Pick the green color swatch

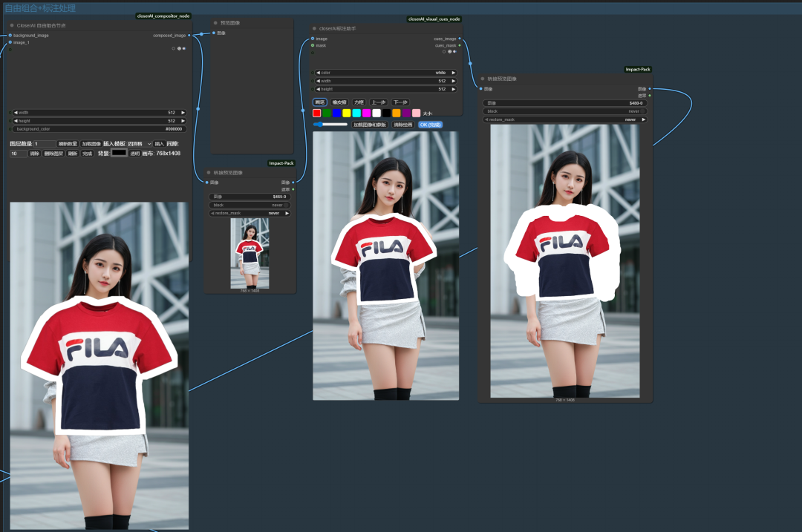coord(327,113)
